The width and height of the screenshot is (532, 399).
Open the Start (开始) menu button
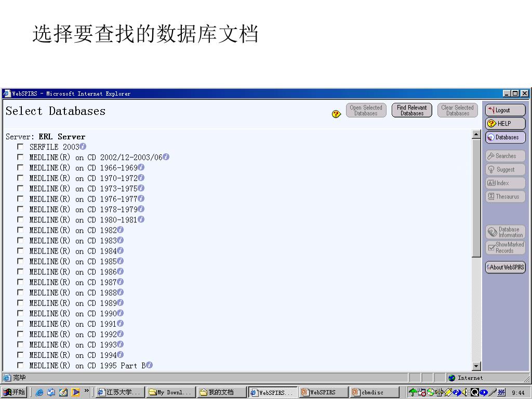point(14,392)
